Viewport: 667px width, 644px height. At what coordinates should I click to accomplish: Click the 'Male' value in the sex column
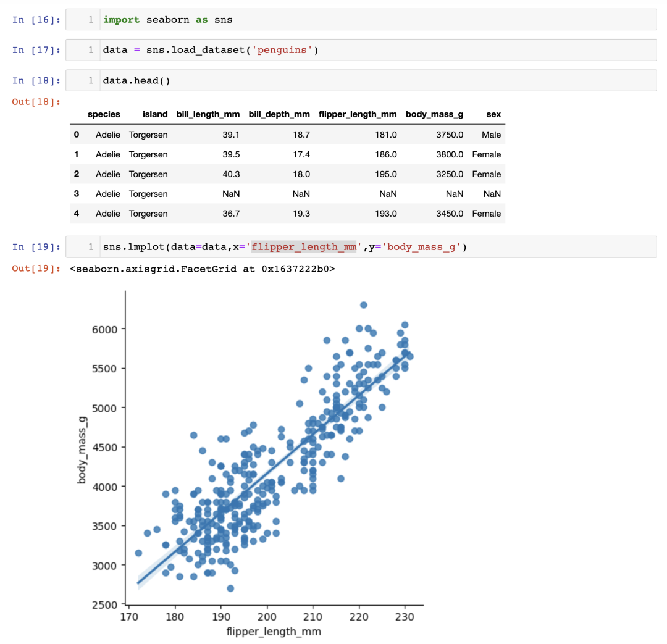[x=492, y=135]
